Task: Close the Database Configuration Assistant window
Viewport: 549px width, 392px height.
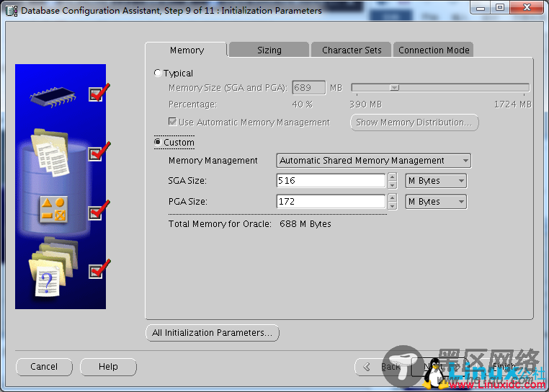Action: coord(527,8)
